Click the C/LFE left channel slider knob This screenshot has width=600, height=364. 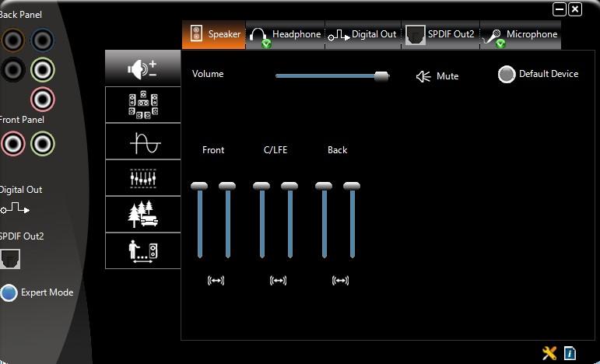261,186
